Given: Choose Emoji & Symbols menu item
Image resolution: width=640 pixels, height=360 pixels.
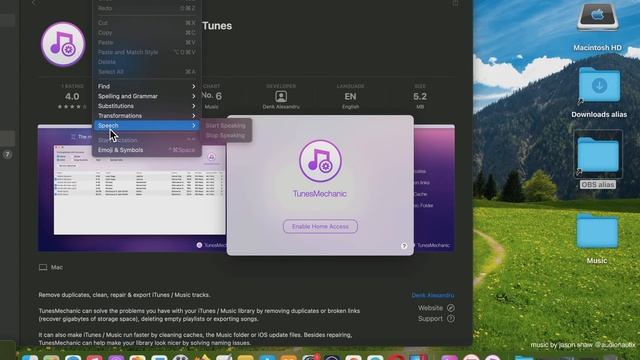Looking at the screenshot, I should (x=147, y=150).
